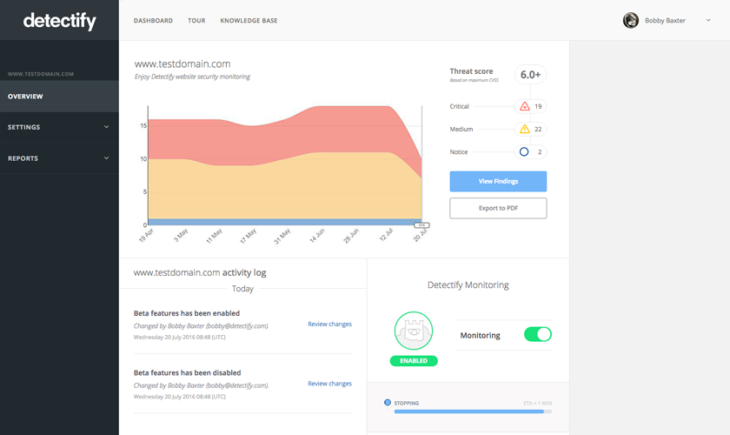Image resolution: width=730 pixels, height=435 pixels.
Task: Click the blue Notice band of the chart
Action: (284, 222)
